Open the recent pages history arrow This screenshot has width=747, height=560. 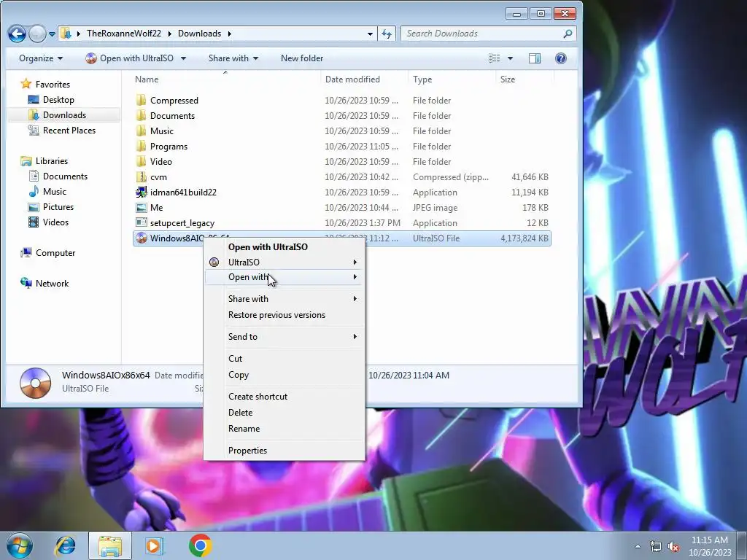52,34
